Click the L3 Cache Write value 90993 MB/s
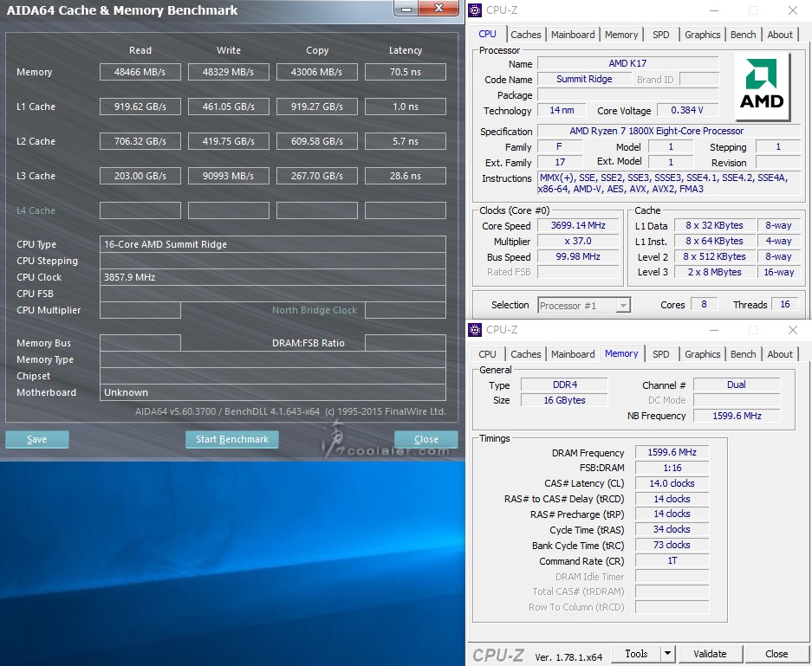This screenshot has width=812, height=666. [x=229, y=176]
